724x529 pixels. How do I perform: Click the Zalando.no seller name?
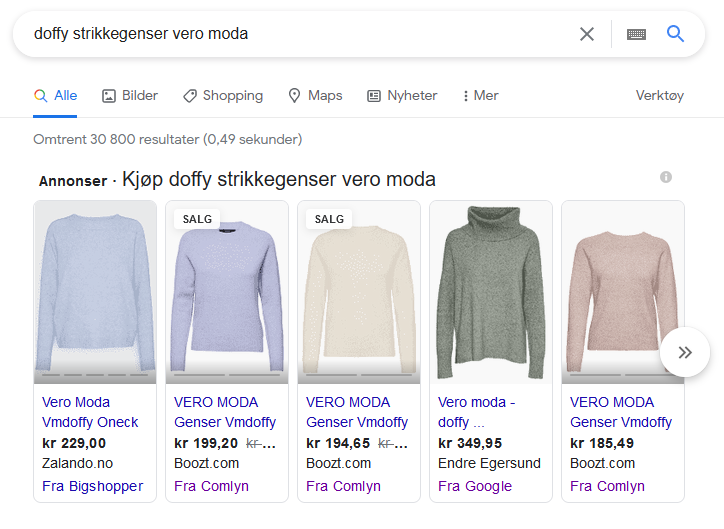pyautogui.click(x=77, y=463)
